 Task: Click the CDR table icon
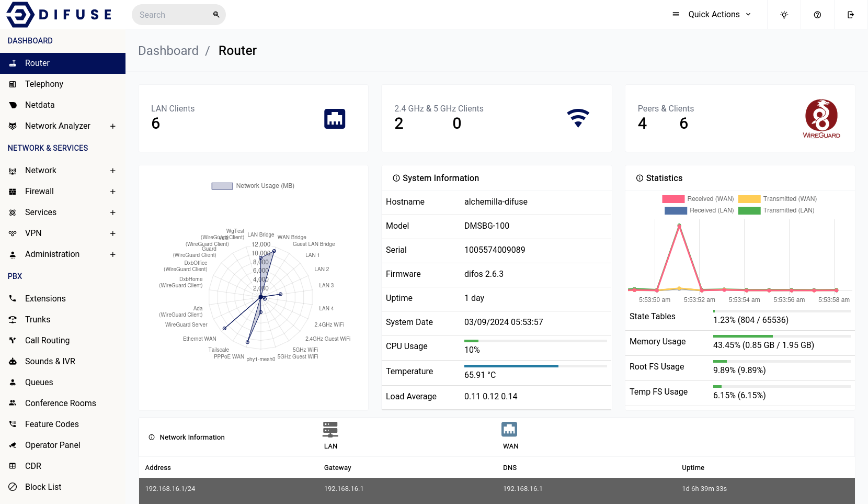click(13, 466)
